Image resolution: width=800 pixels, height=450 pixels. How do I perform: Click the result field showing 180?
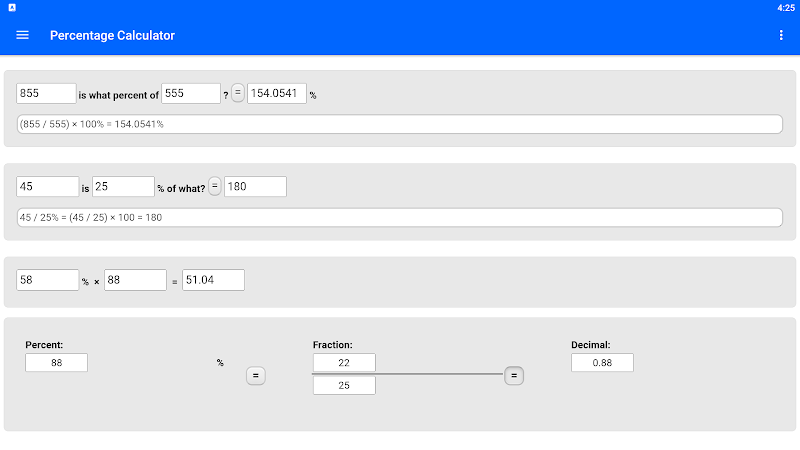(255, 187)
